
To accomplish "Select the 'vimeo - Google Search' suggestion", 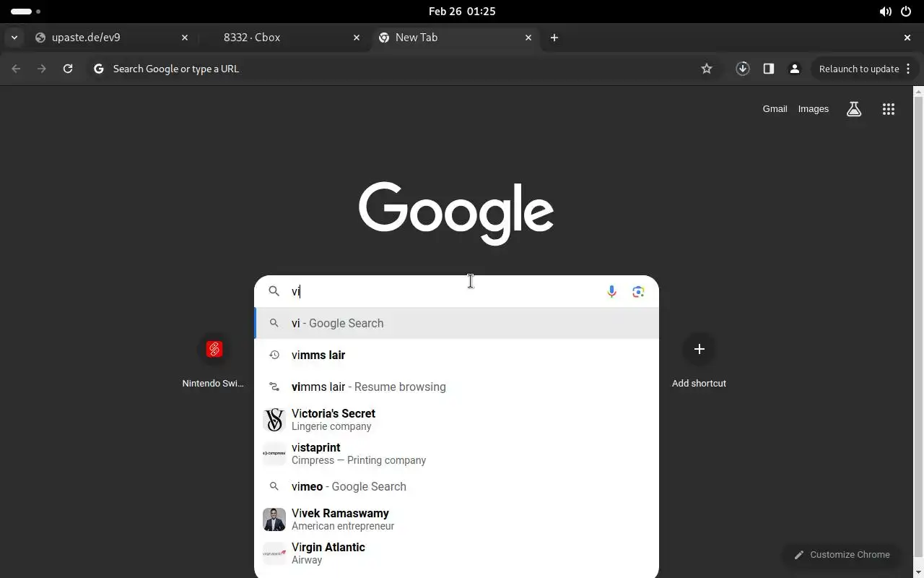I will [457, 486].
